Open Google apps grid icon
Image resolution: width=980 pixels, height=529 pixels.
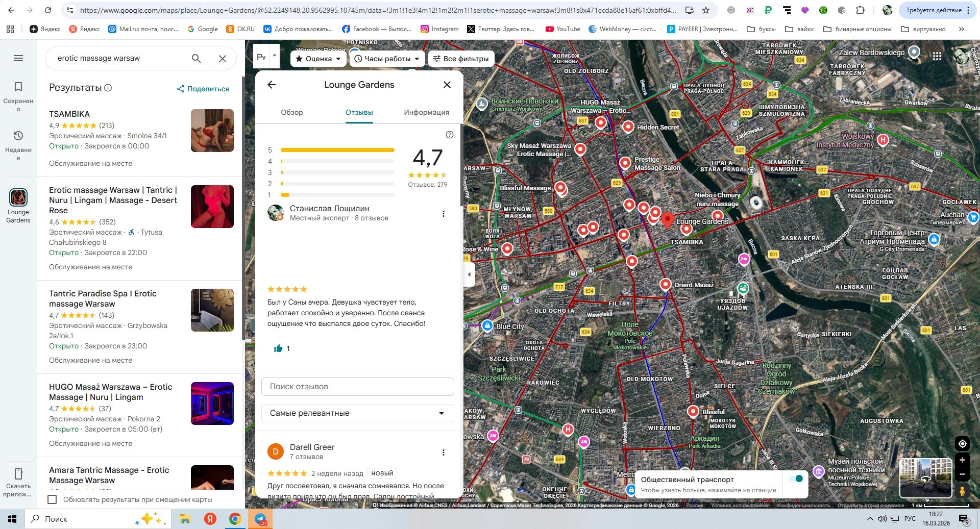pos(937,57)
